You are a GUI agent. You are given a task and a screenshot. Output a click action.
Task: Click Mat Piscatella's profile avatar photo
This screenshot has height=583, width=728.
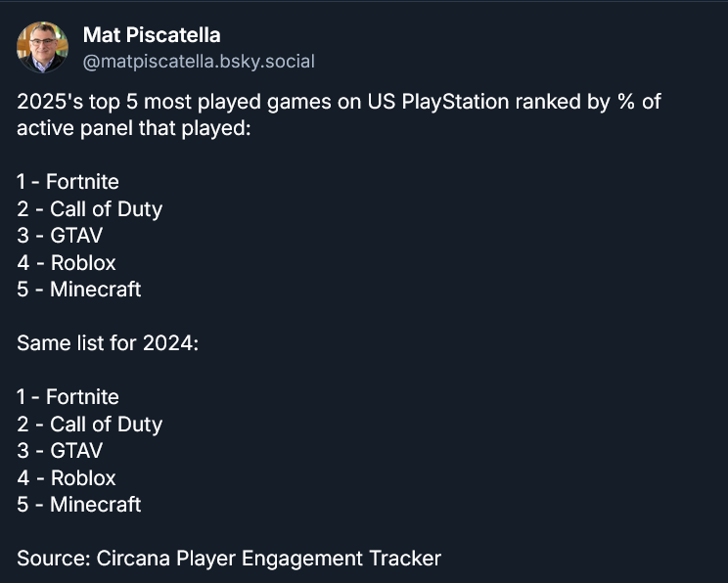click(x=42, y=47)
